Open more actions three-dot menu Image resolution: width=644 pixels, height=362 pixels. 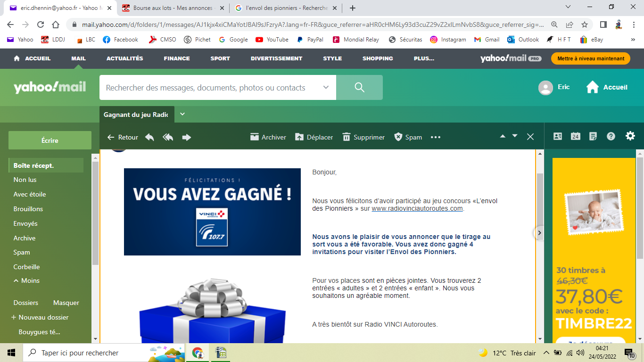click(x=435, y=137)
